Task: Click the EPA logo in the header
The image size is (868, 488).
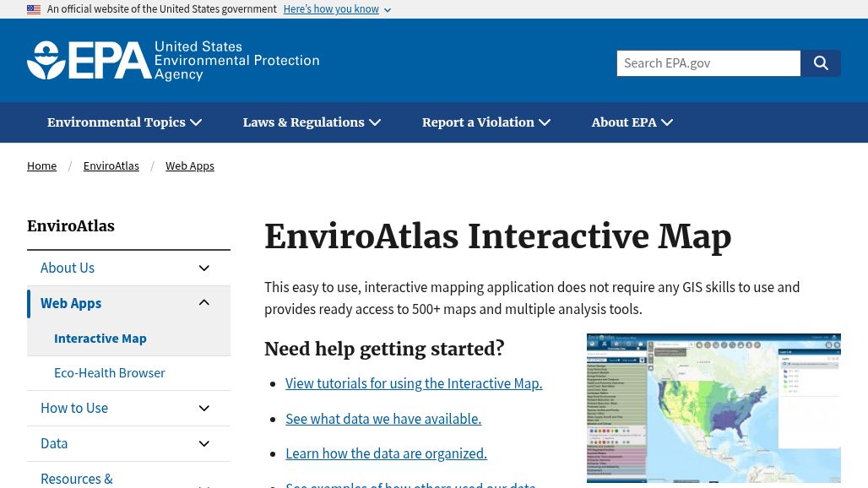Action: (173, 60)
